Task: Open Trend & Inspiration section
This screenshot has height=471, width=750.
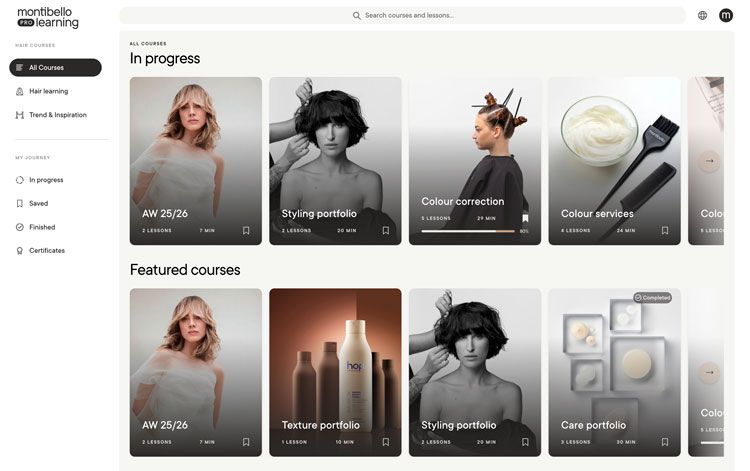Action: tap(57, 115)
